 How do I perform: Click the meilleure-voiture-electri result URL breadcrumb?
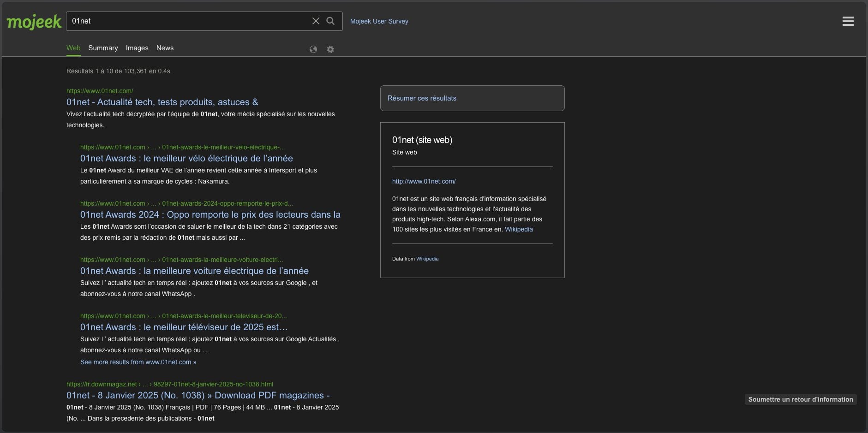pyautogui.click(x=182, y=260)
